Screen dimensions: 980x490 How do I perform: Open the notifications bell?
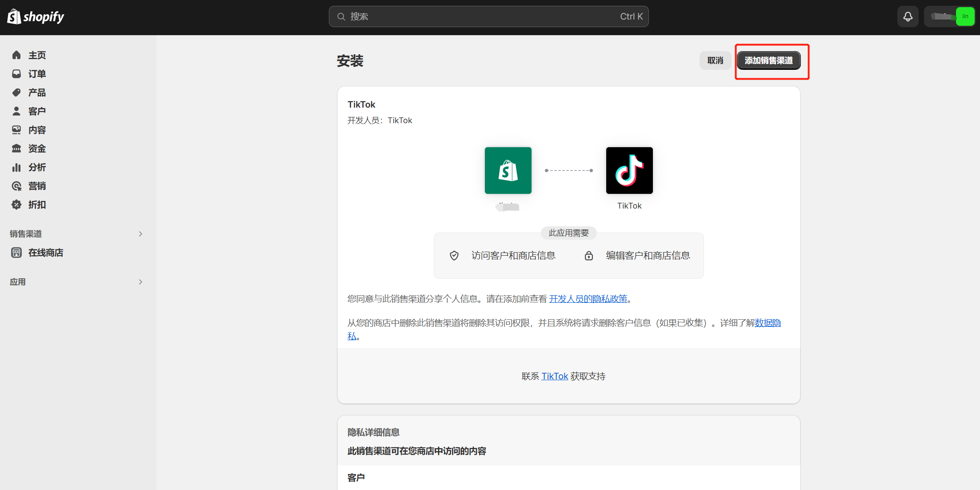[908, 16]
